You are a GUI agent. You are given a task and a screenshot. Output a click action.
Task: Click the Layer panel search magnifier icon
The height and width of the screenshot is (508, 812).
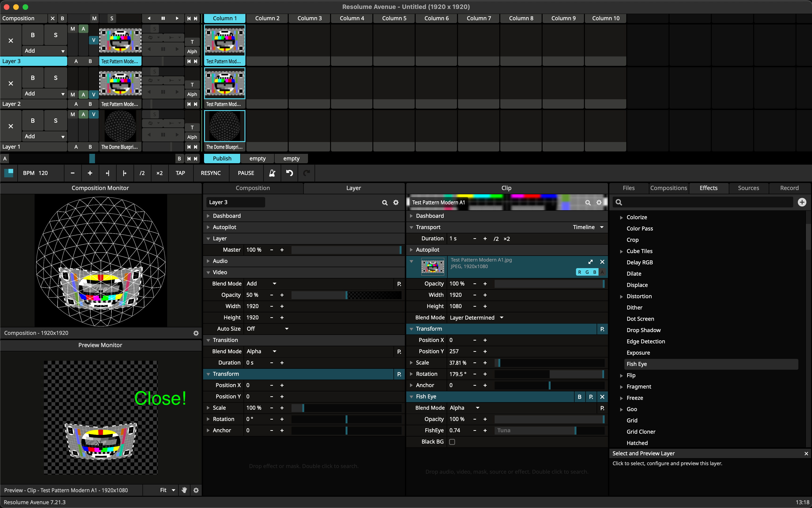tap(385, 202)
